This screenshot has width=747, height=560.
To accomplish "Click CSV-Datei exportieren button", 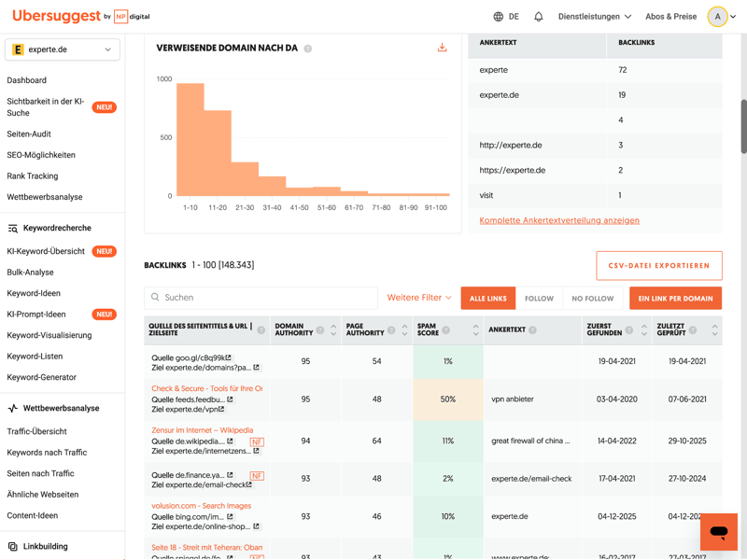I will [x=658, y=265].
